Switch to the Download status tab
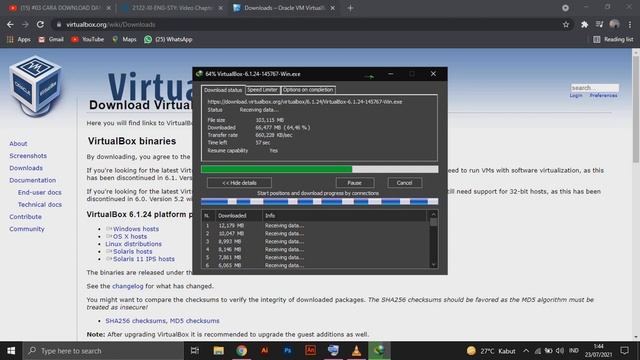Image resolution: width=640 pixels, height=360 pixels. click(x=223, y=90)
